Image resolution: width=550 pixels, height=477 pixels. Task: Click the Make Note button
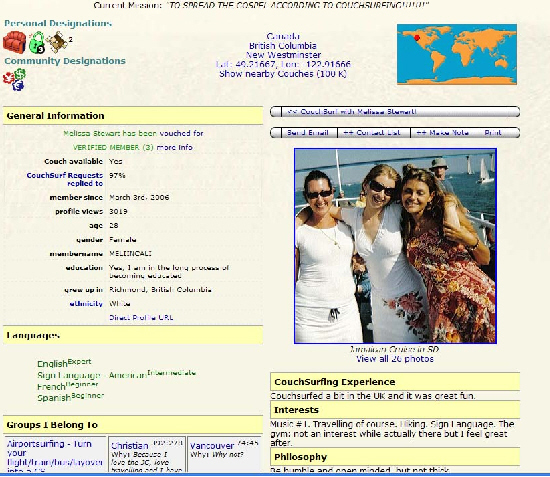click(x=442, y=133)
